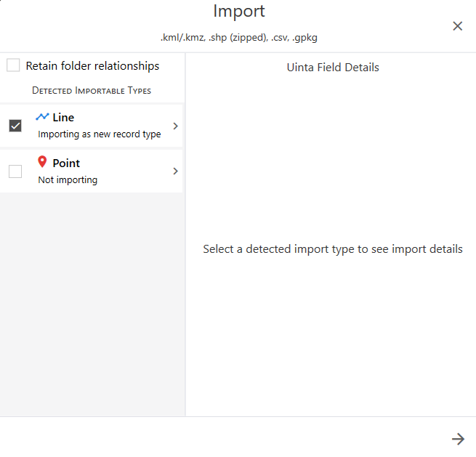Click the 'Select a detected import type' message

pos(333,249)
